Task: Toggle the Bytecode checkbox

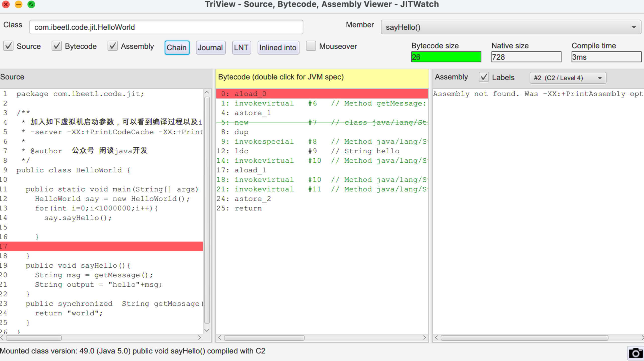Action: 57,46
